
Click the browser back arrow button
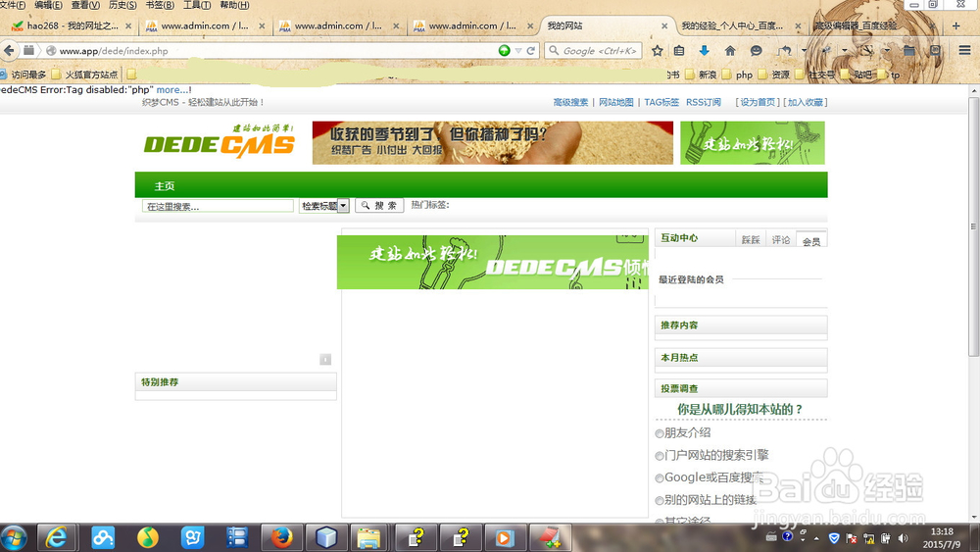point(9,51)
